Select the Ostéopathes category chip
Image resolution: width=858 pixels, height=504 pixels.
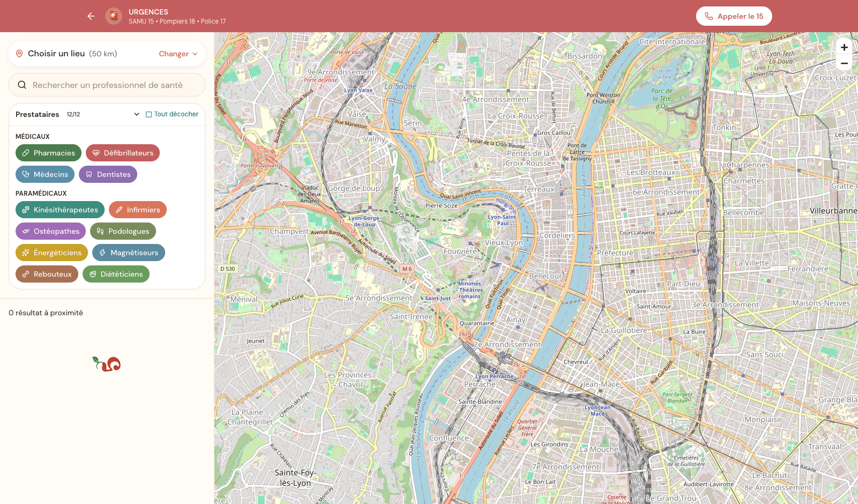[50, 231]
